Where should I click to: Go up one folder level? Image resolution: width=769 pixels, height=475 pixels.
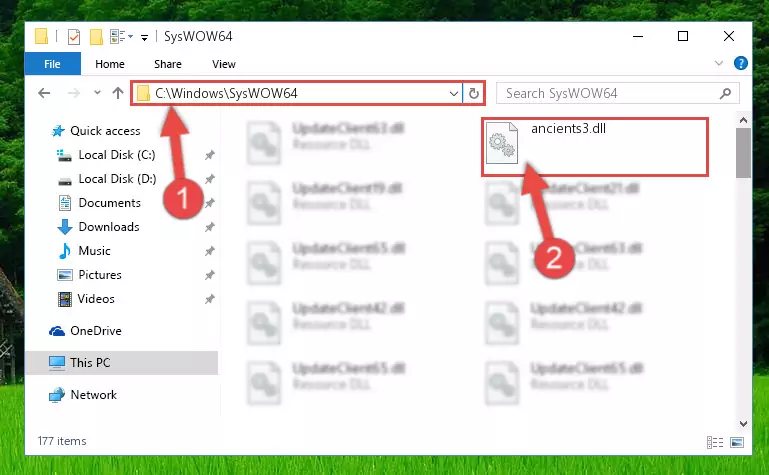[x=118, y=93]
